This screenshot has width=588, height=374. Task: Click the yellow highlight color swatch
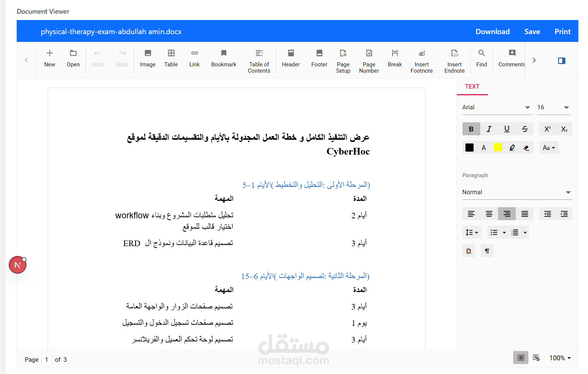(498, 148)
